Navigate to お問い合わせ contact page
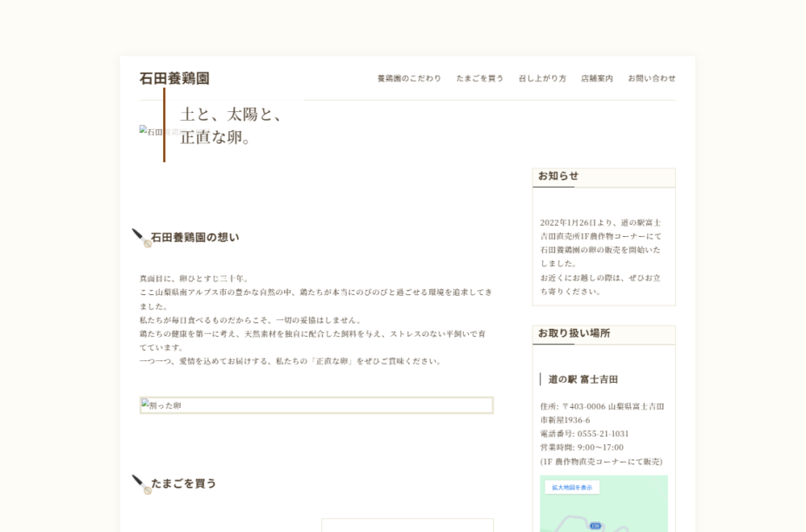806x532 pixels. (x=651, y=78)
